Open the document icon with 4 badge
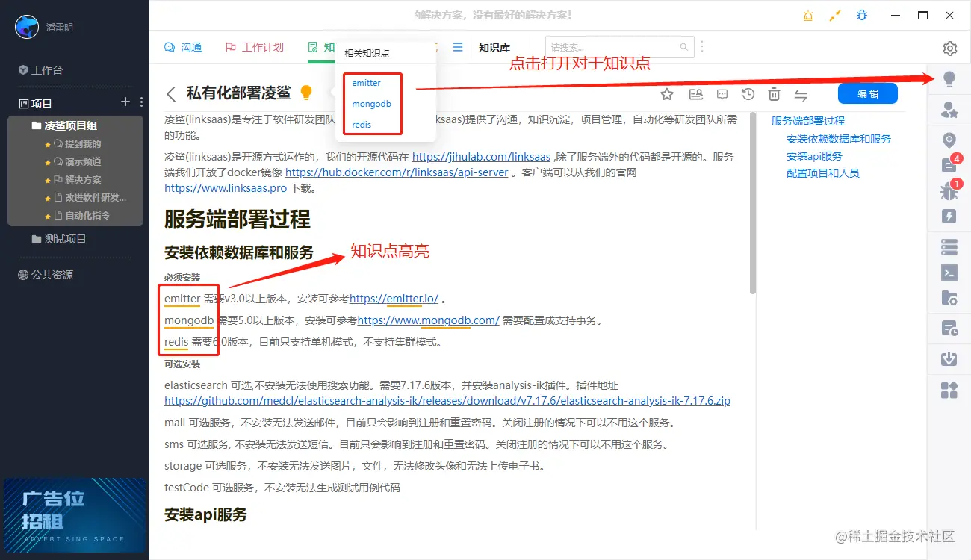Viewport: 971px width, 560px height. pos(949,165)
